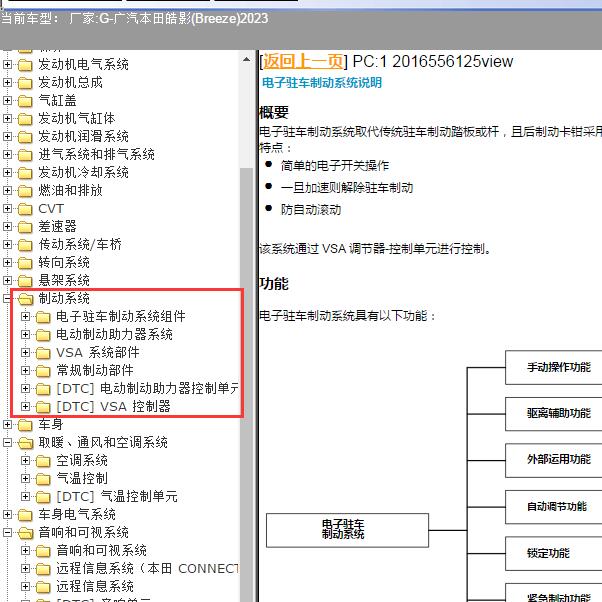Click the 空调系统 folder icon
602x602 pixels.
pos(43,461)
